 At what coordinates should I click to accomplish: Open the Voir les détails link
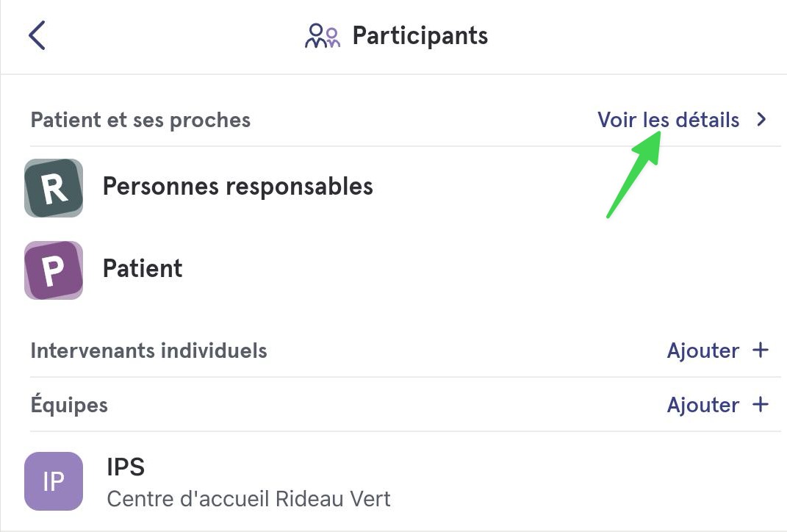pyautogui.click(x=668, y=120)
